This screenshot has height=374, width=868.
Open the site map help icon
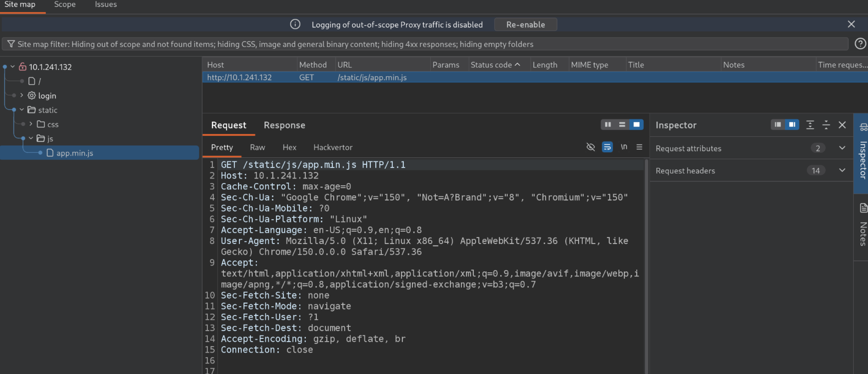pos(860,44)
